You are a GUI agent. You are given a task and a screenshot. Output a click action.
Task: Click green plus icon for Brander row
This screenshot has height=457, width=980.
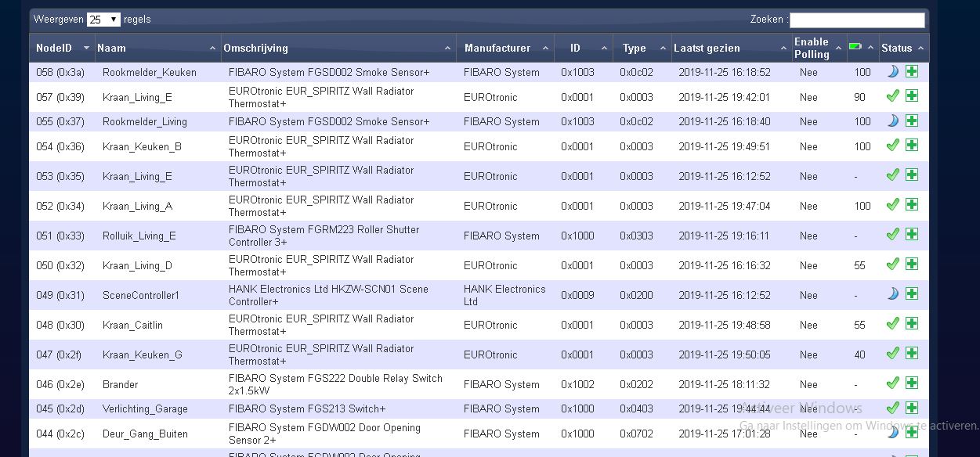coord(912,383)
